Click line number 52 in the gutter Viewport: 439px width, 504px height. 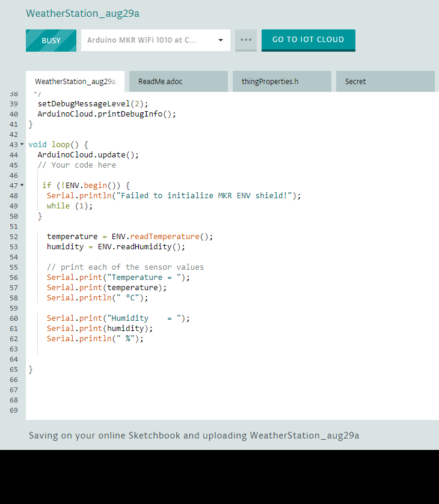(x=14, y=237)
